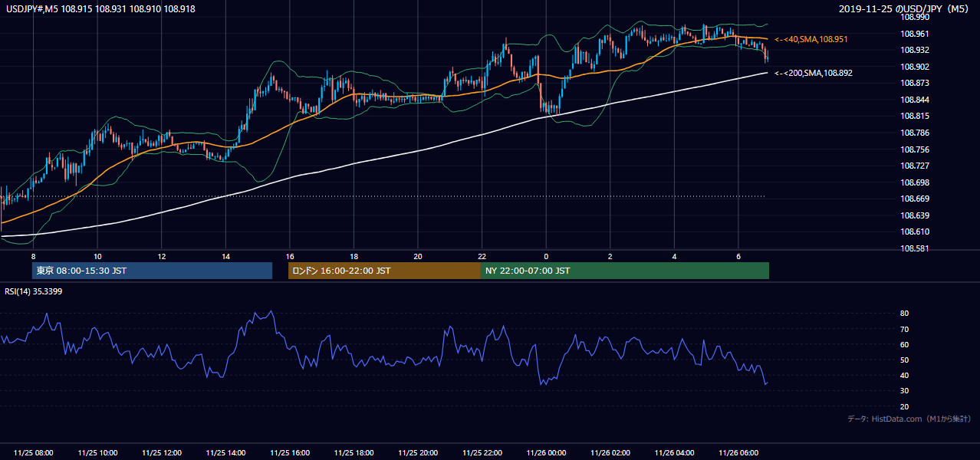Screen dimensions: 980x460
Task: Click RSI scale value 40
Action: click(904, 375)
